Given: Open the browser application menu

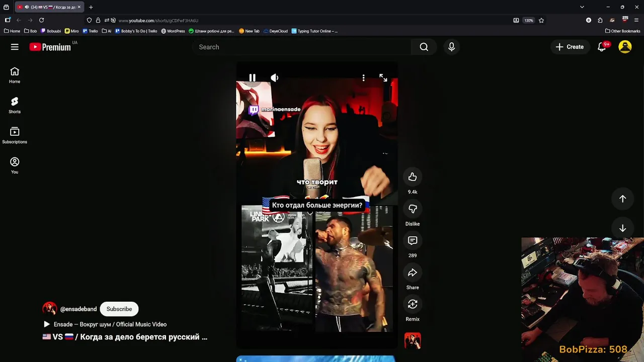Looking at the screenshot, I should point(636,20).
